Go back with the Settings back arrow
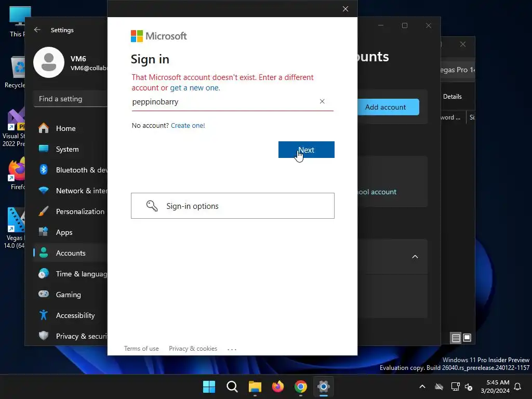 [37, 30]
